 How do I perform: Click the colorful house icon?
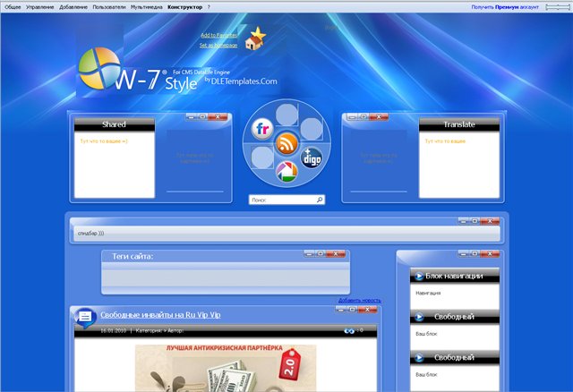pos(286,172)
